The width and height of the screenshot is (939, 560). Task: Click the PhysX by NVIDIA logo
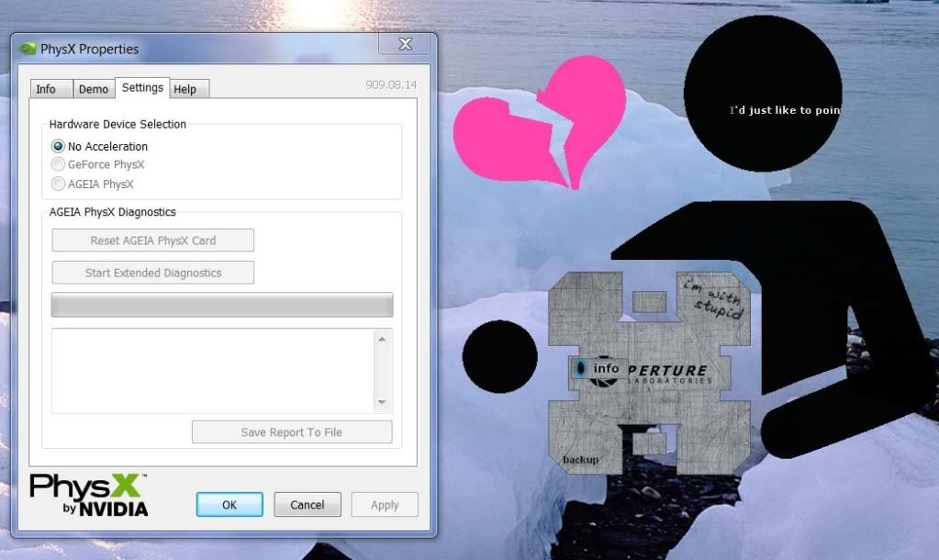point(89,495)
